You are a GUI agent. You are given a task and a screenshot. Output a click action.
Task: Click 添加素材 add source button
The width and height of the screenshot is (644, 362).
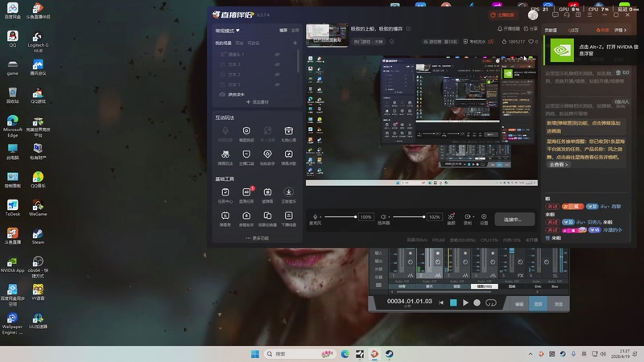click(x=257, y=102)
